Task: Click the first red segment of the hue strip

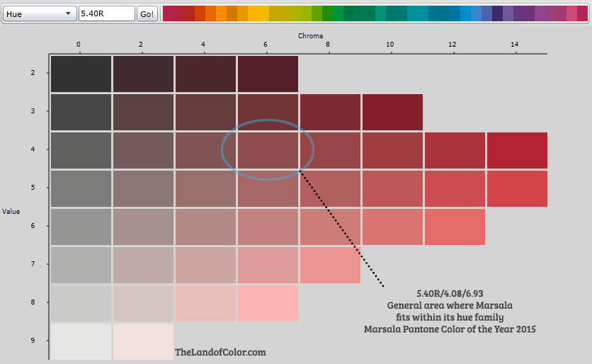Action: click(x=168, y=13)
